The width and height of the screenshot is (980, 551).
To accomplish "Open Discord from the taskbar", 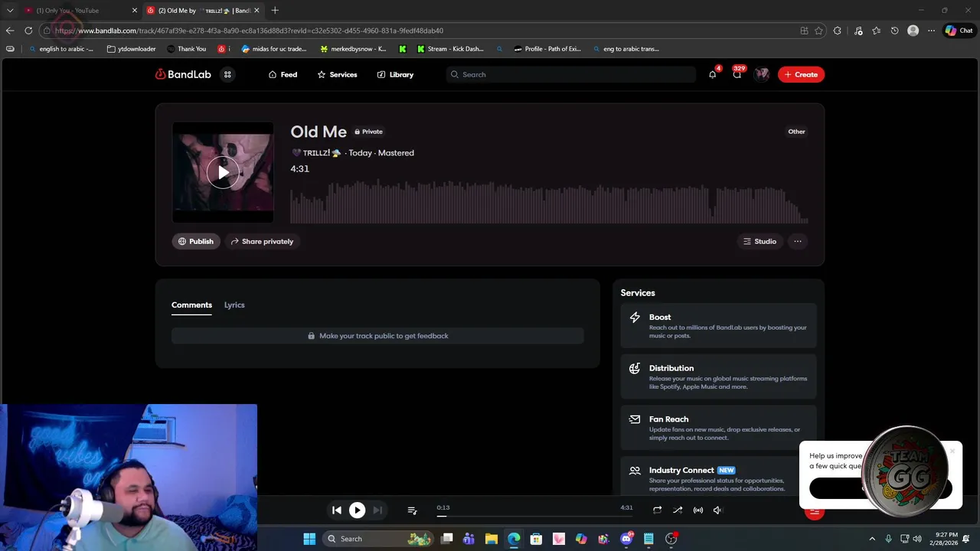I will click(x=626, y=539).
